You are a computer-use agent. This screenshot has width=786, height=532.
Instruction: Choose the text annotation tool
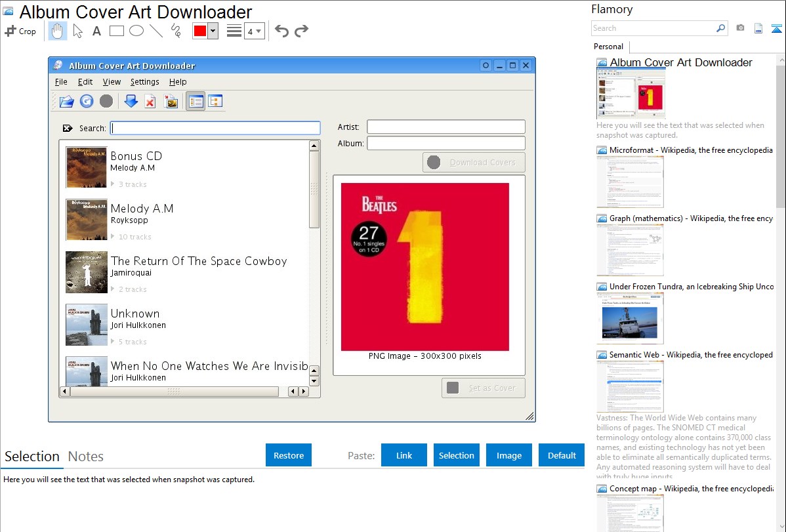click(96, 31)
